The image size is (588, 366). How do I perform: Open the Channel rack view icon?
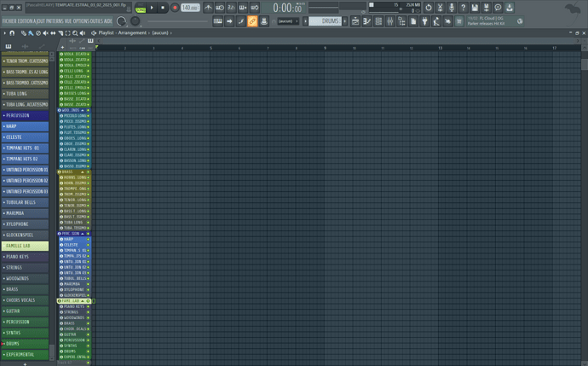378,21
